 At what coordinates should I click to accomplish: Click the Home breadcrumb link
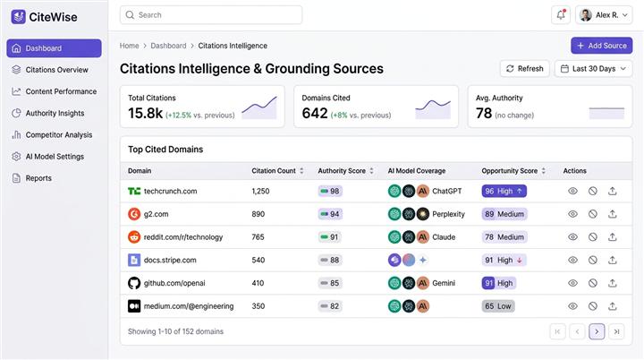pyautogui.click(x=129, y=46)
